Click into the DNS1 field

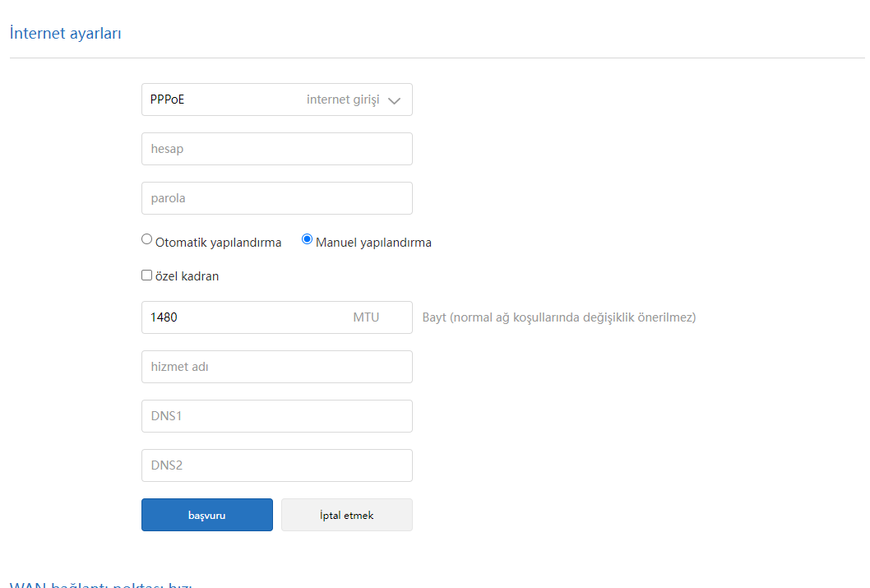(x=277, y=416)
